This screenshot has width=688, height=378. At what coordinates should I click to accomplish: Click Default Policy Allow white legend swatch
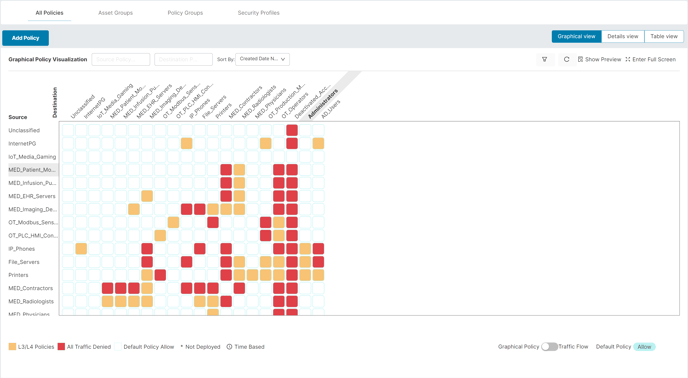pos(118,347)
